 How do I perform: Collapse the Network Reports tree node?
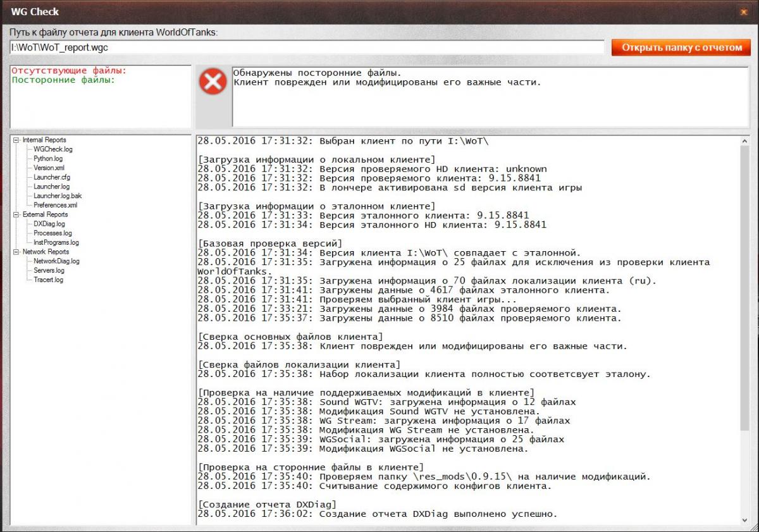point(16,252)
